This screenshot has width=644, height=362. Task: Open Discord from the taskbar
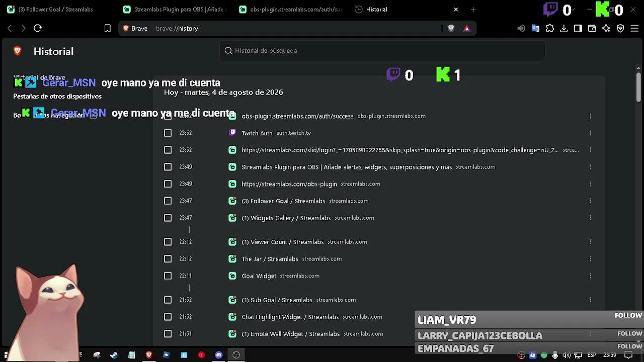pos(219,355)
